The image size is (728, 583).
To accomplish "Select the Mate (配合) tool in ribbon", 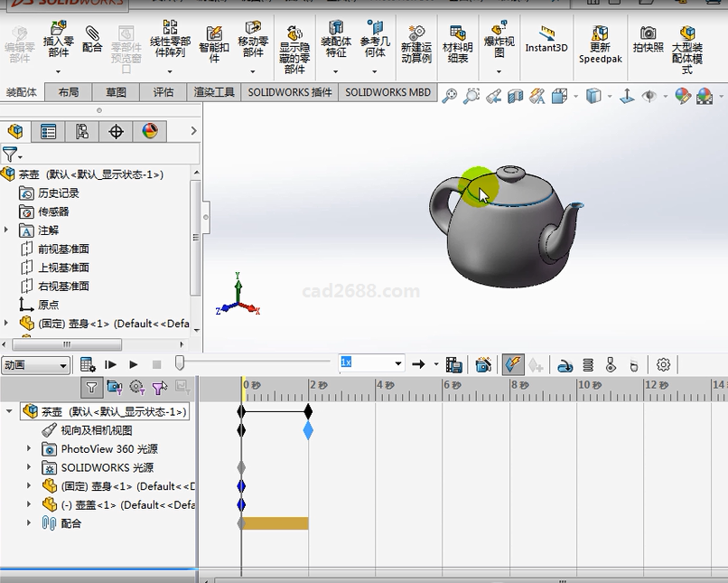I will click(x=92, y=40).
